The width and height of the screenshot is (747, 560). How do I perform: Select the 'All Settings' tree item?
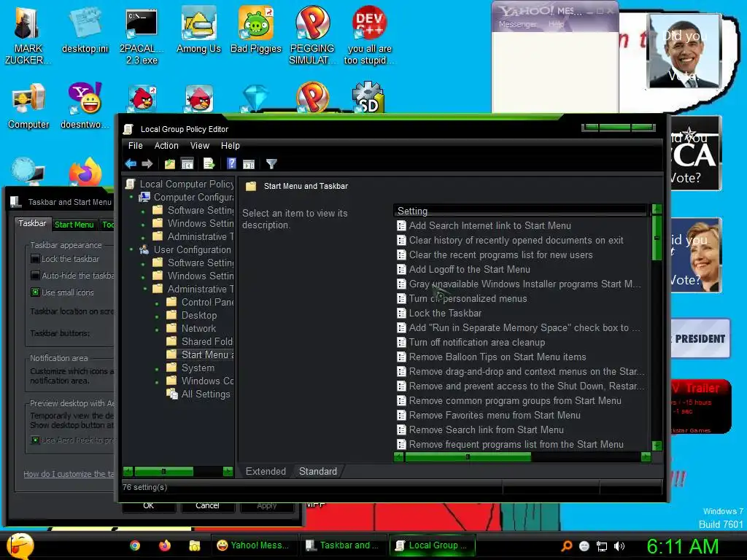[199, 394]
